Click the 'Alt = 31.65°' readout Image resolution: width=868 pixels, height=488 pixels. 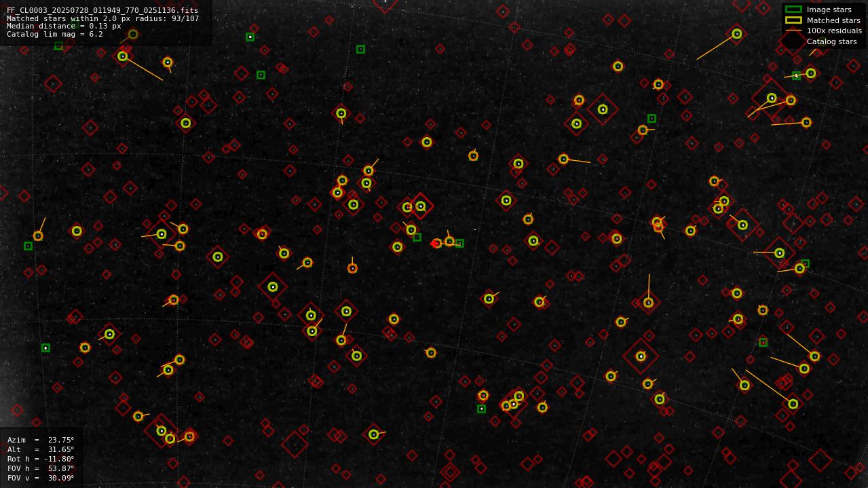pos(41,449)
